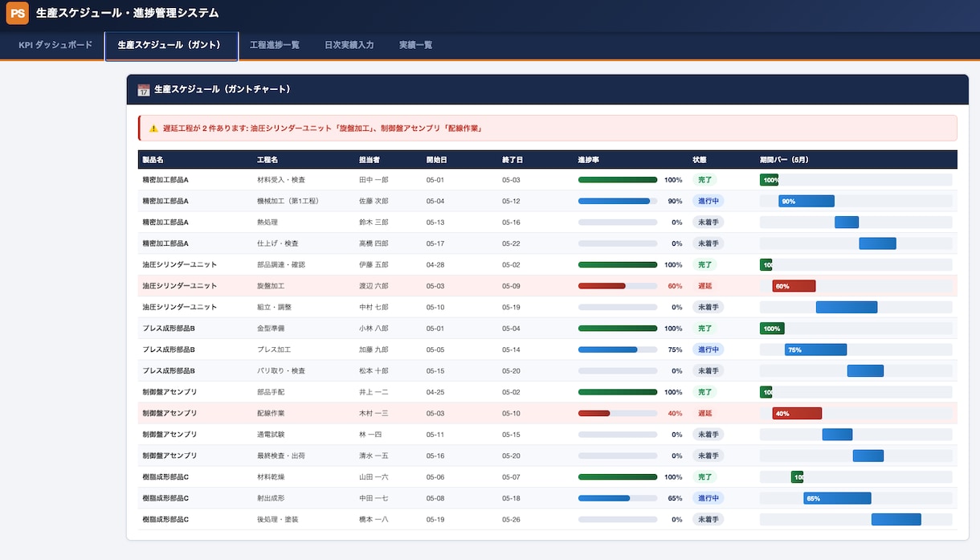Click the process name 部品調達・確認

click(x=281, y=264)
